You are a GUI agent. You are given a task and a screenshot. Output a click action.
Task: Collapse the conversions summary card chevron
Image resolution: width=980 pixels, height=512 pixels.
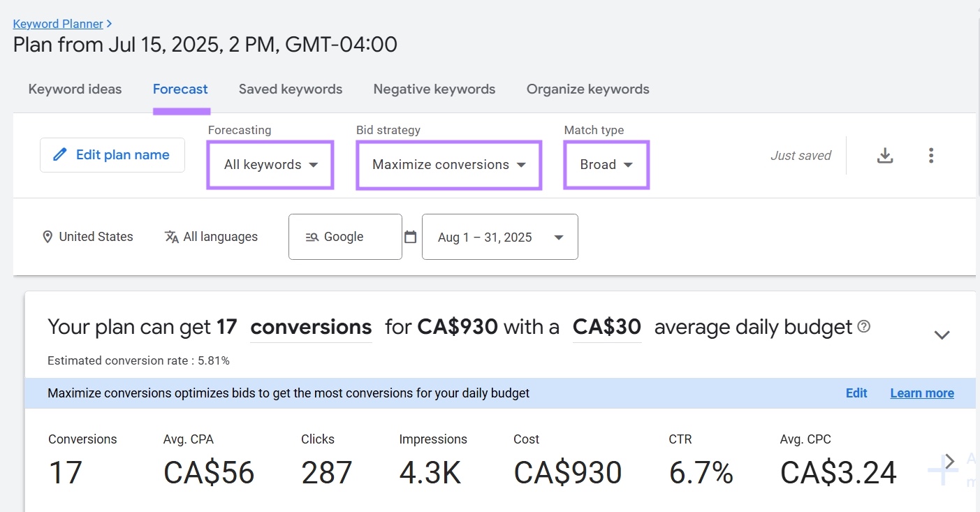(942, 335)
